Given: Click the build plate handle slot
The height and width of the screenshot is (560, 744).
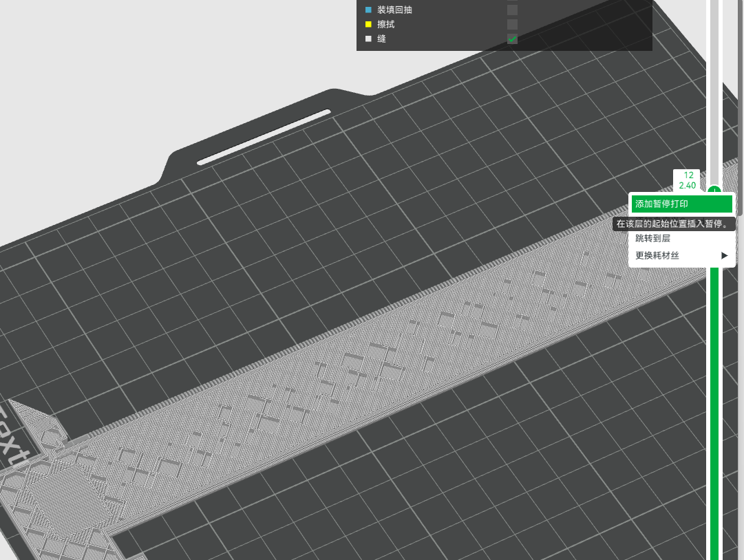Looking at the screenshot, I should 264,137.
